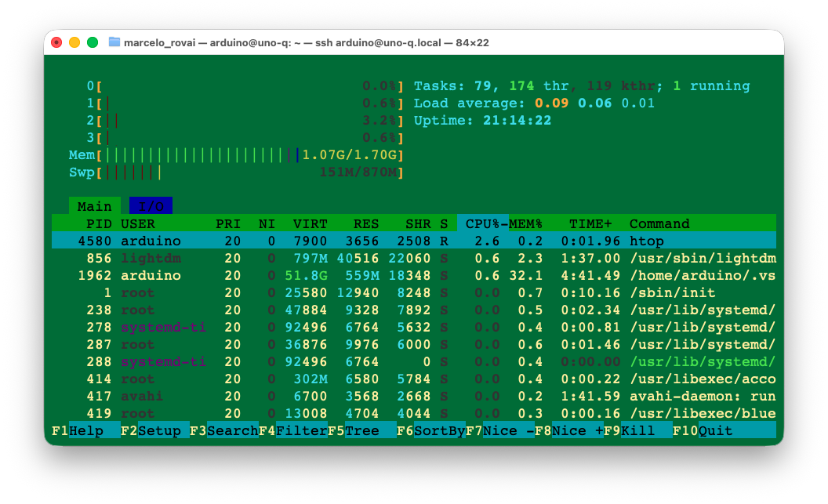Select the /home/arduino/.vs process row
Screen dimensions: 828x504
[414, 275]
